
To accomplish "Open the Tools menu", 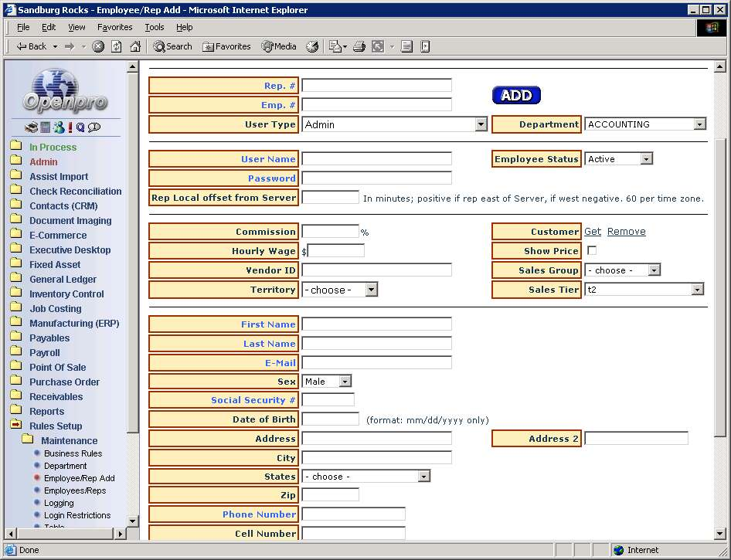I will pyautogui.click(x=154, y=27).
